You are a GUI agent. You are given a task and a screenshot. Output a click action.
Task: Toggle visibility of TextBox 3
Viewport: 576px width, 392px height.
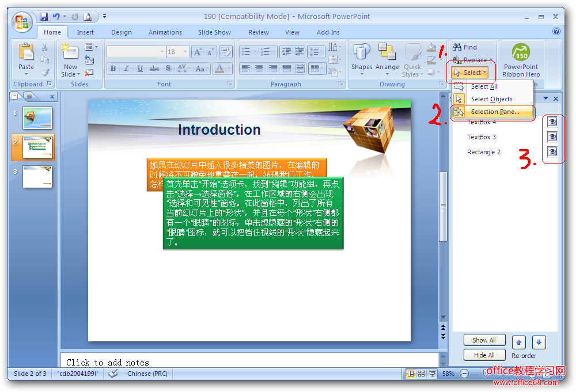tap(552, 136)
